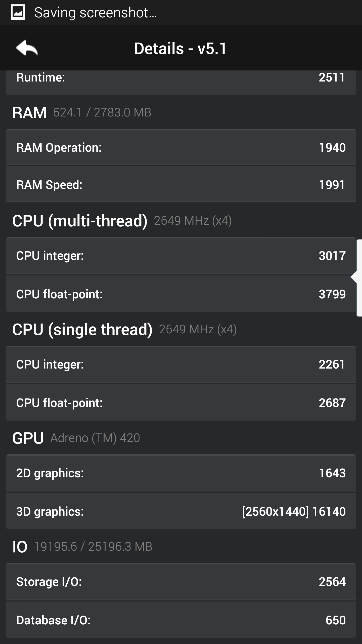Tap the Details - v5.1 title

point(180,48)
